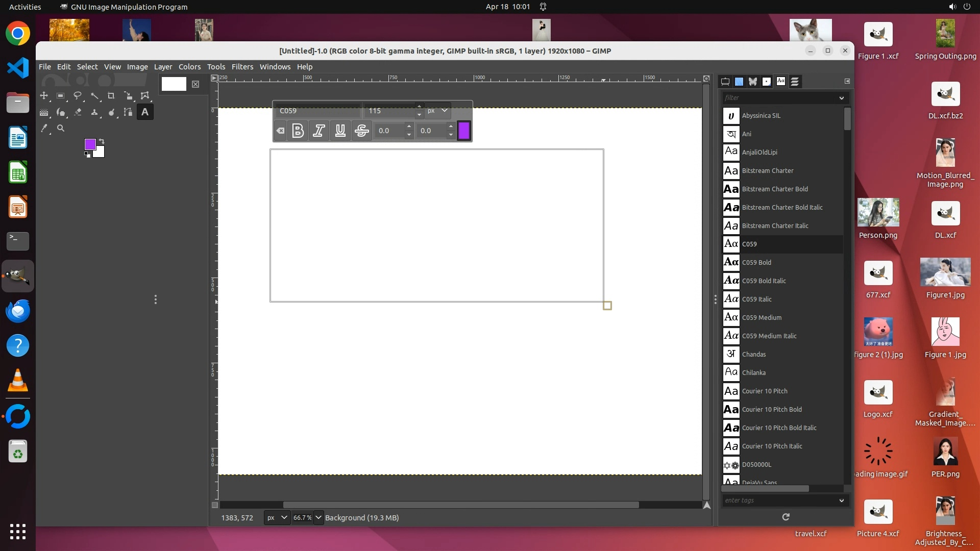Open the font size unit px dropdown
Viewport: 980px width, 551px height.
coord(438,111)
